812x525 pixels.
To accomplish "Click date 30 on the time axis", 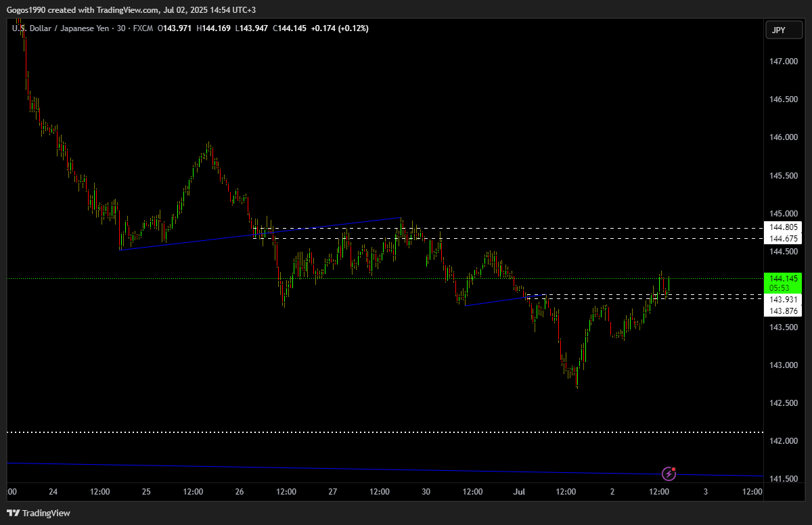I will (x=426, y=492).
